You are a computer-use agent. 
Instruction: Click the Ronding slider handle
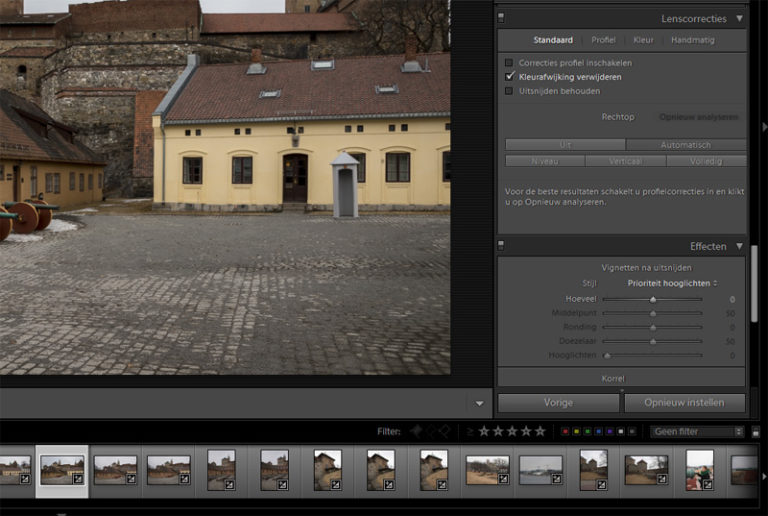point(653,327)
